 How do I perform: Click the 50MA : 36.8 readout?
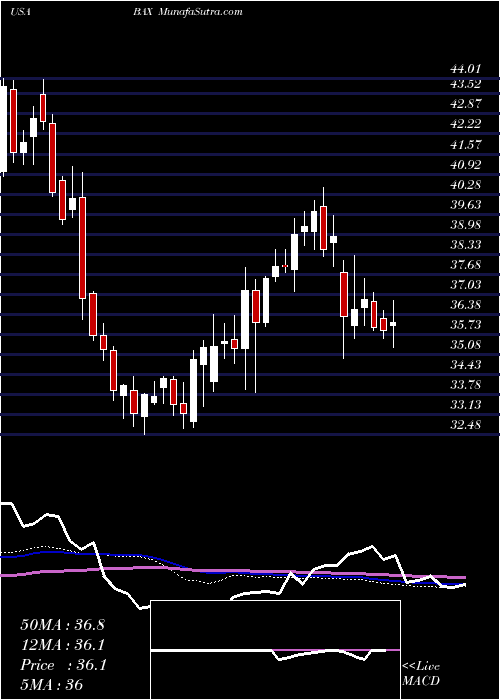[x=62, y=625]
